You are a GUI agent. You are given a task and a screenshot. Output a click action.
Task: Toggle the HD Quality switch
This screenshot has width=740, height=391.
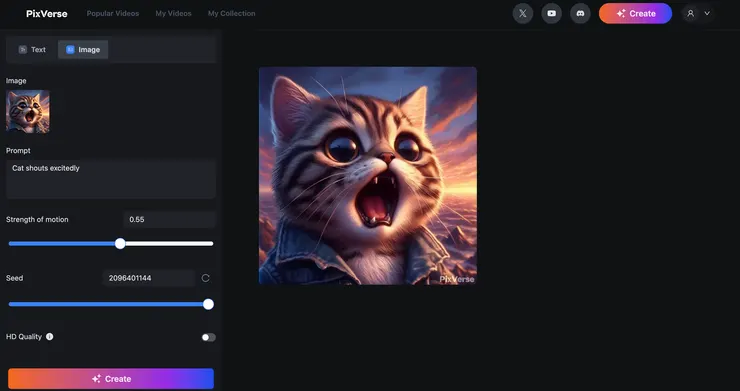pos(209,337)
